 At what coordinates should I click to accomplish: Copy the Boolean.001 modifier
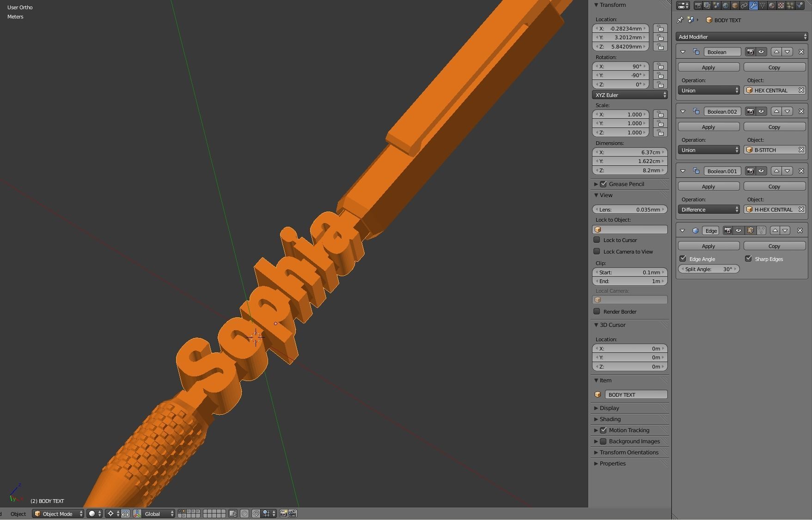click(x=774, y=186)
